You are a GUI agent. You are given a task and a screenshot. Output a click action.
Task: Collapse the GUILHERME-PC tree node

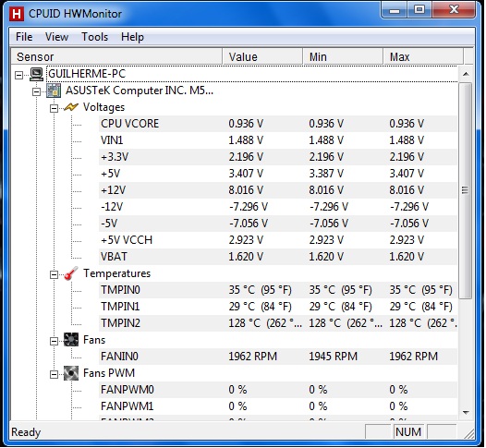[19, 75]
